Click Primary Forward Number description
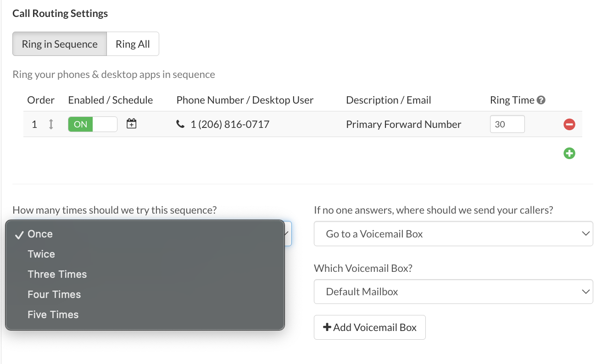602x364 pixels. click(x=404, y=124)
